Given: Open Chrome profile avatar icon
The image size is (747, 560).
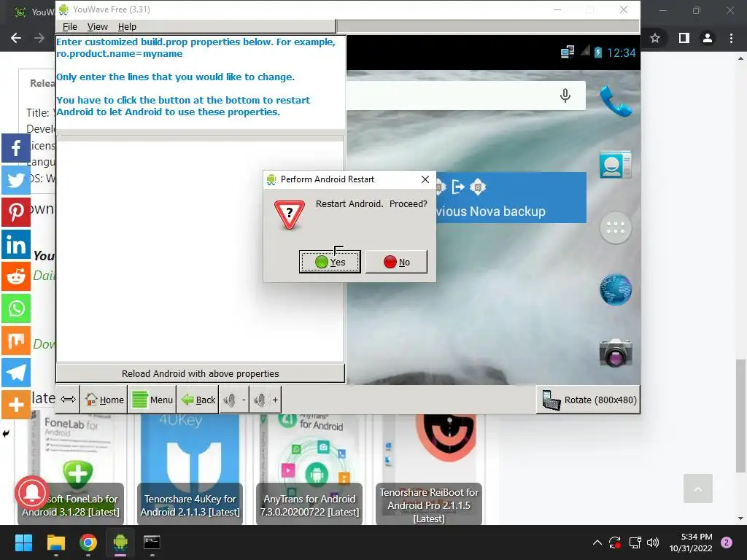Looking at the screenshot, I should (708, 38).
